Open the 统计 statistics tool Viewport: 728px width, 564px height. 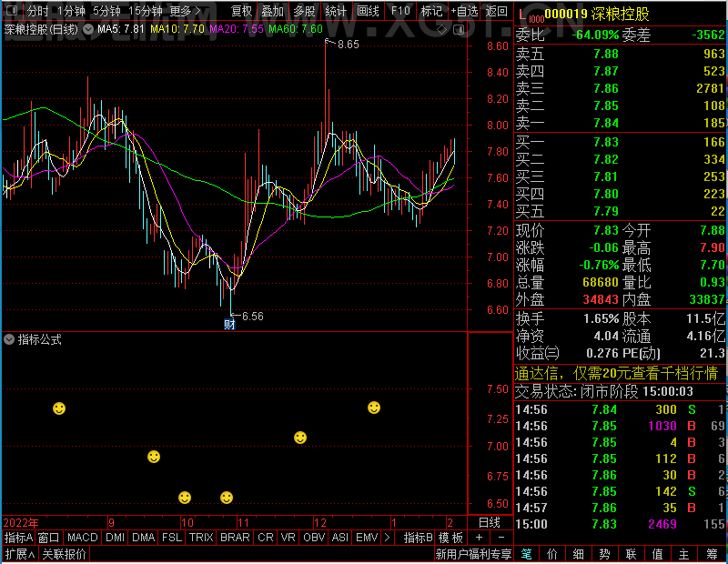(x=336, y=11)
